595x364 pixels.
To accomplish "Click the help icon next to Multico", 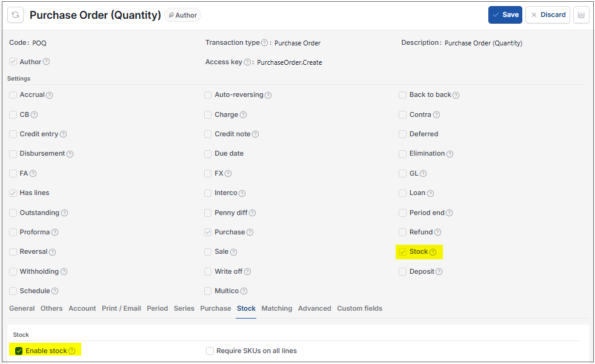I will (x=244, y=291).
